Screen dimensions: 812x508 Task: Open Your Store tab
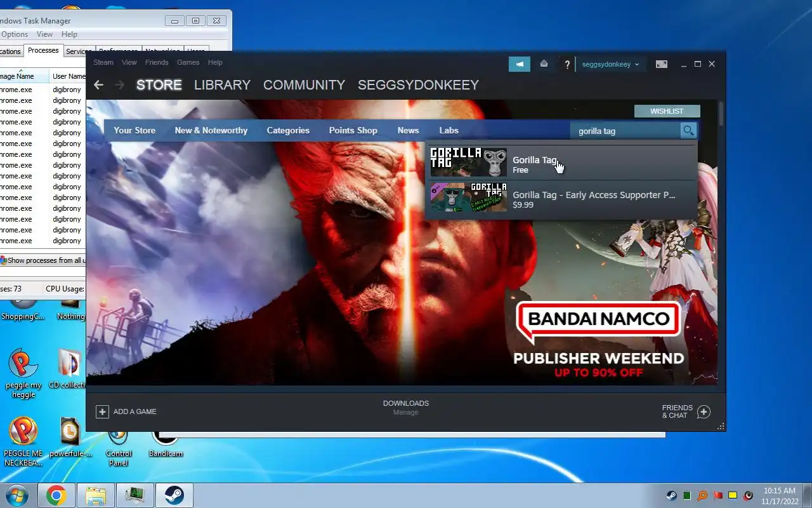coord(134,130)
